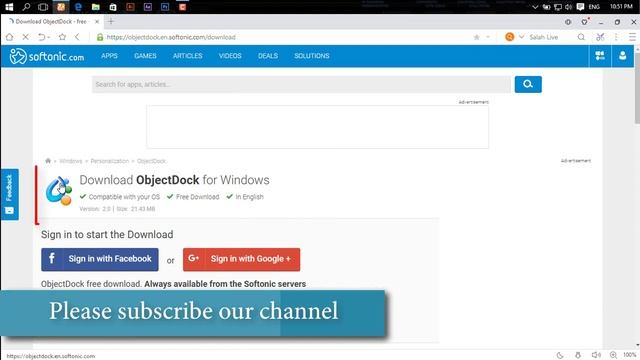Open the zoom magnifier in status bar
This screenshot has width=640, height=360.
(613, 355)
